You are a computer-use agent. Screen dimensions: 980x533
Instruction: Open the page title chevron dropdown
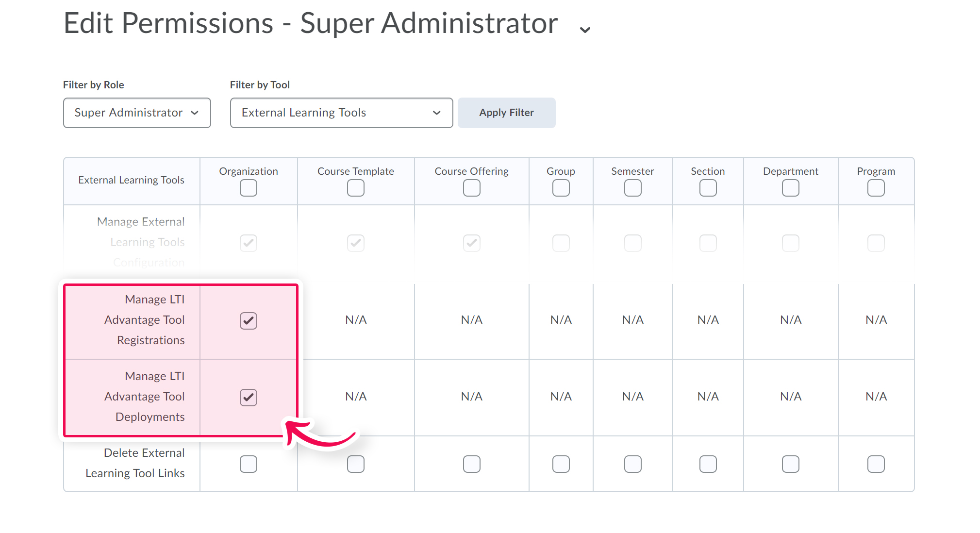coord(585,29)
